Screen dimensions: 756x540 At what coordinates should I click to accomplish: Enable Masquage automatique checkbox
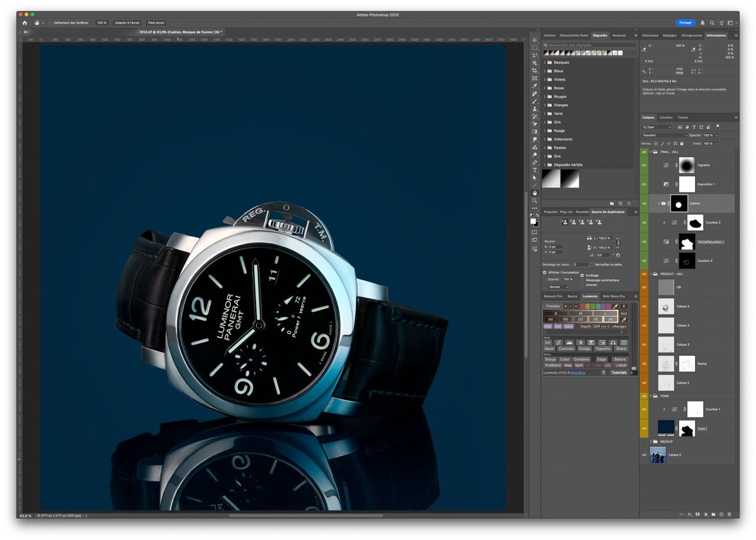point(582,280)
